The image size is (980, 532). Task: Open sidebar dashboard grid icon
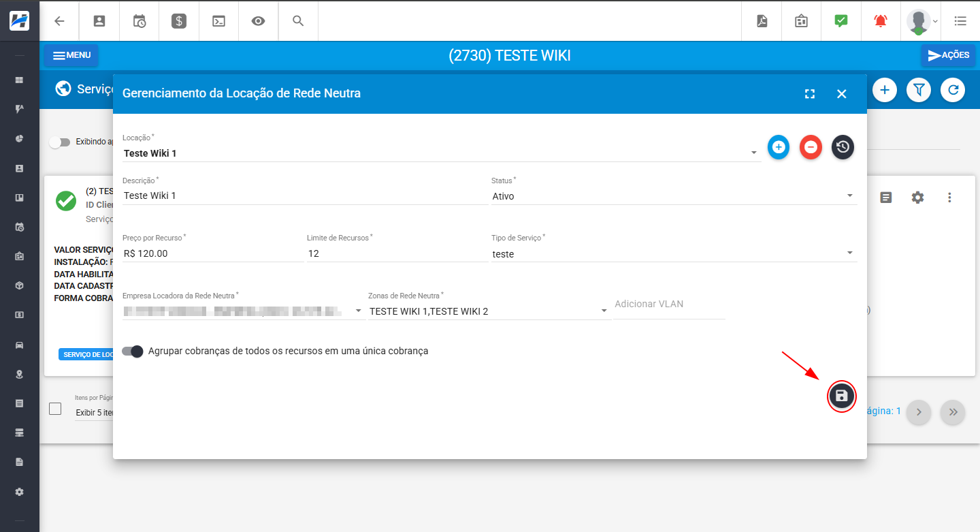pyautogui.click(x=20, y=80)
